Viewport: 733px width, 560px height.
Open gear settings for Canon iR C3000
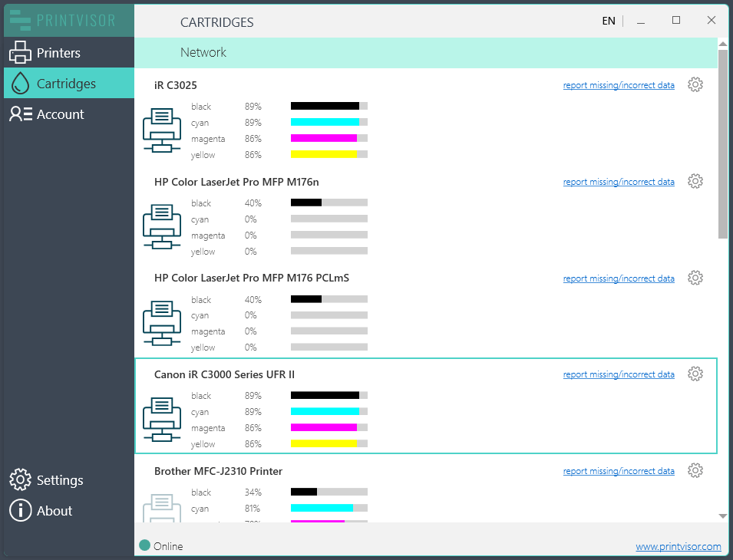pos(695,374)
